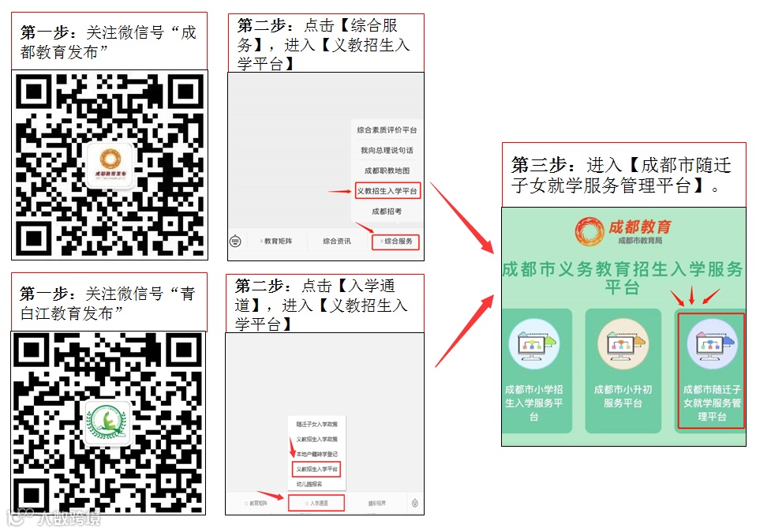
Task: Tap the keyboard toggle icon next to 精彩视界
Action: (x=414, y=503)
